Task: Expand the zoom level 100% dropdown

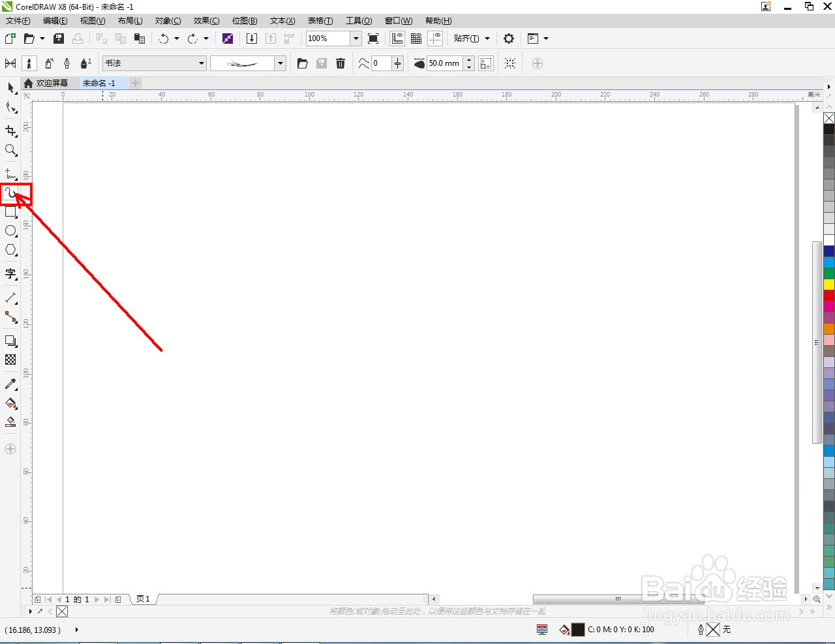Action: point(356,38)
